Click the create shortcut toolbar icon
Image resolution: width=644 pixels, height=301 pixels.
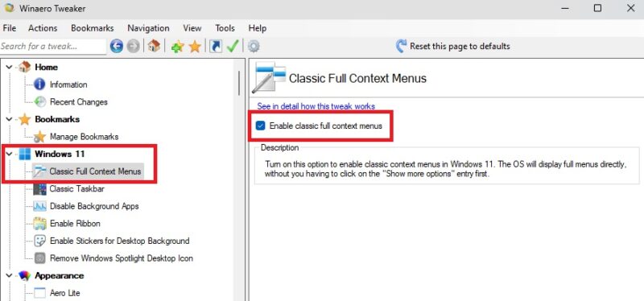coord(216,47)
